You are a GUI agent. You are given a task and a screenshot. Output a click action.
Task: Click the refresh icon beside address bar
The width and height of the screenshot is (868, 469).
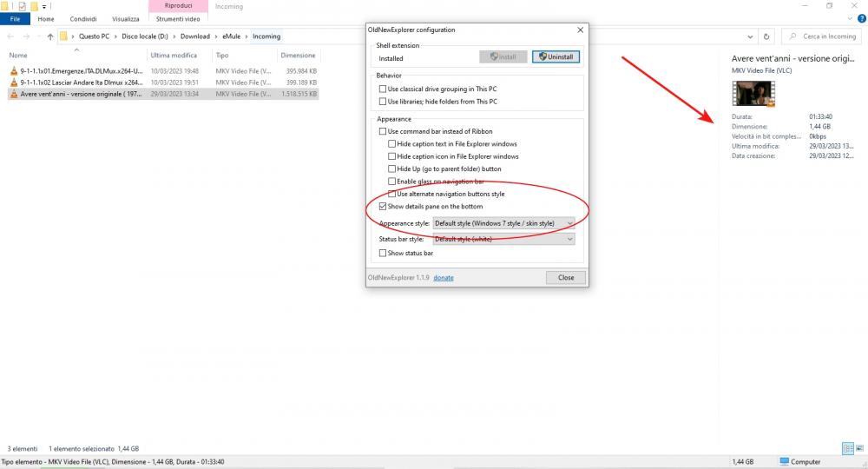coord(766,36)
